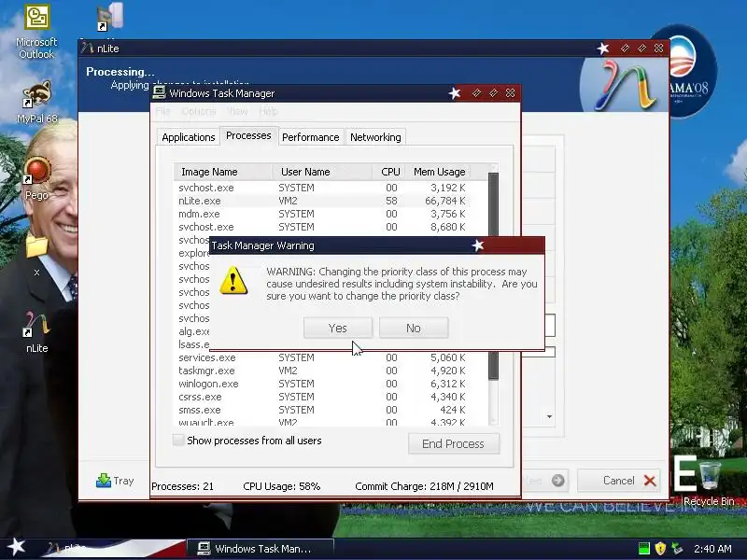Open the dropdown arrow in nLite right panel

pyautogui.click(x=549, y=416)
